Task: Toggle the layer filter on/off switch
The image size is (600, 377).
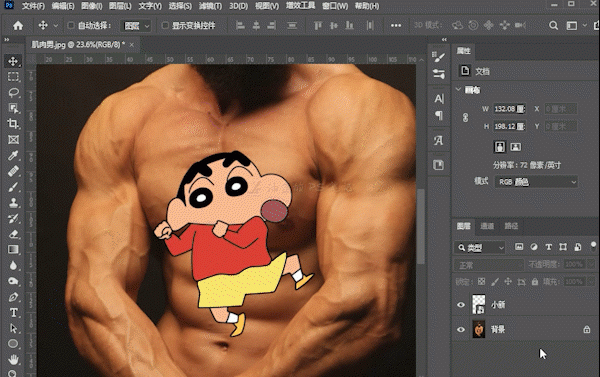Action: [x=593, y=246]
